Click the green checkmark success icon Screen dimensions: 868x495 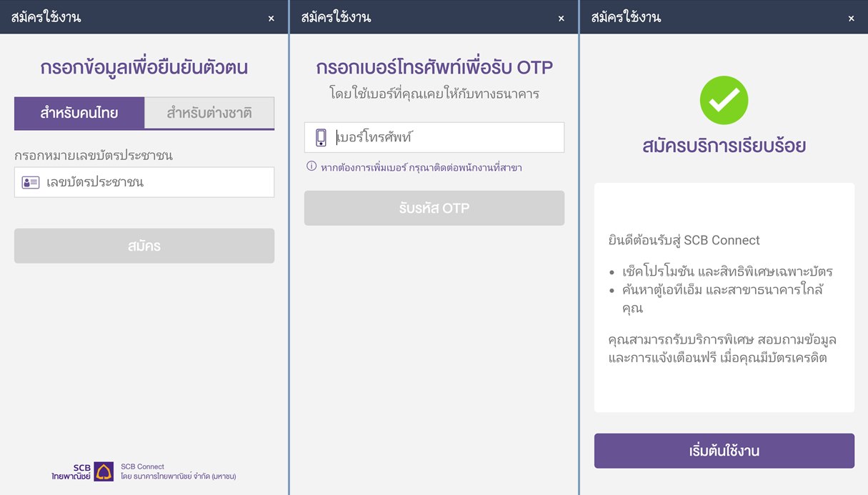click(x=724, y=100)
